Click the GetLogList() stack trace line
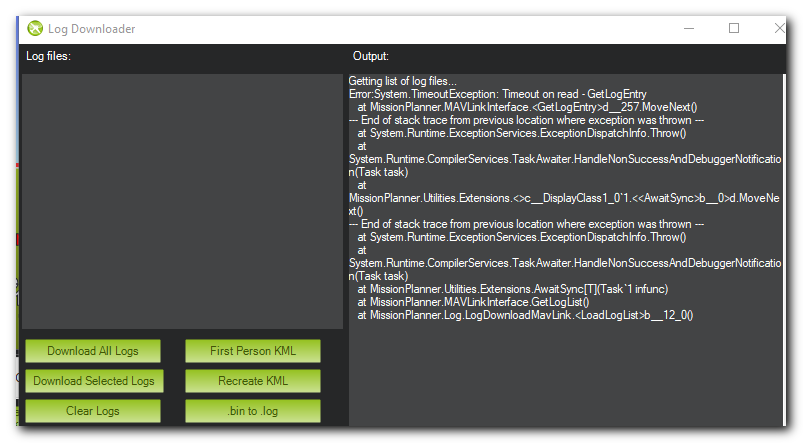 point(473,302)
